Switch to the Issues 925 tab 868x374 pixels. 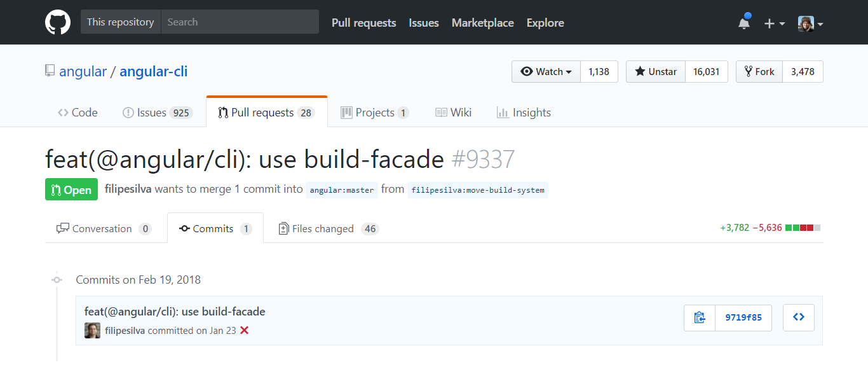[x=156, y=113]
